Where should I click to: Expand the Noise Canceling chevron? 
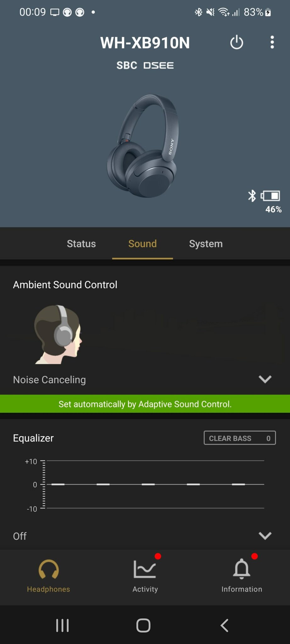coord(265,379)
